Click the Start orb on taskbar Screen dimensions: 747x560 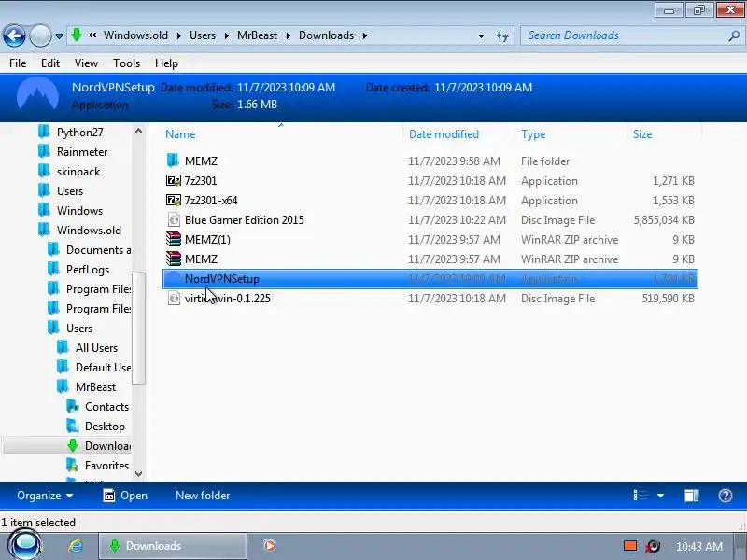25,545
